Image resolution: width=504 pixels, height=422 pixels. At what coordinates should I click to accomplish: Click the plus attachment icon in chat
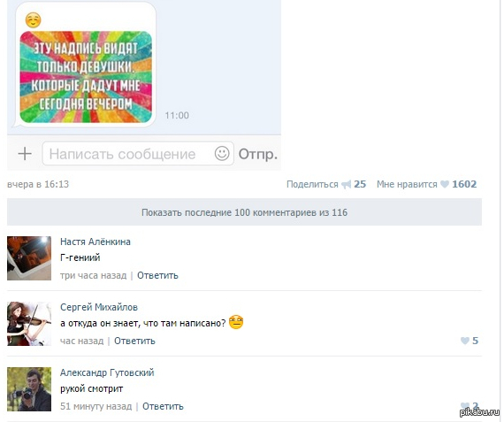(25, 153)
